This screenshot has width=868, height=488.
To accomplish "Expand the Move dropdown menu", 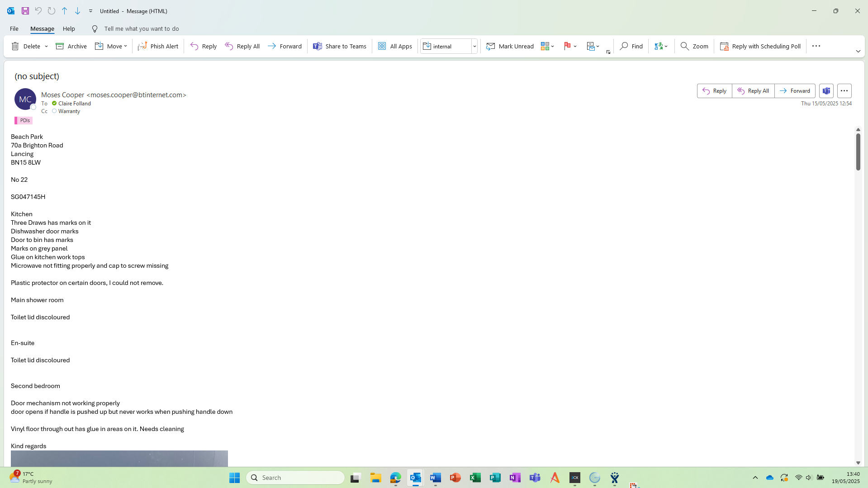I will click(125, 46).
